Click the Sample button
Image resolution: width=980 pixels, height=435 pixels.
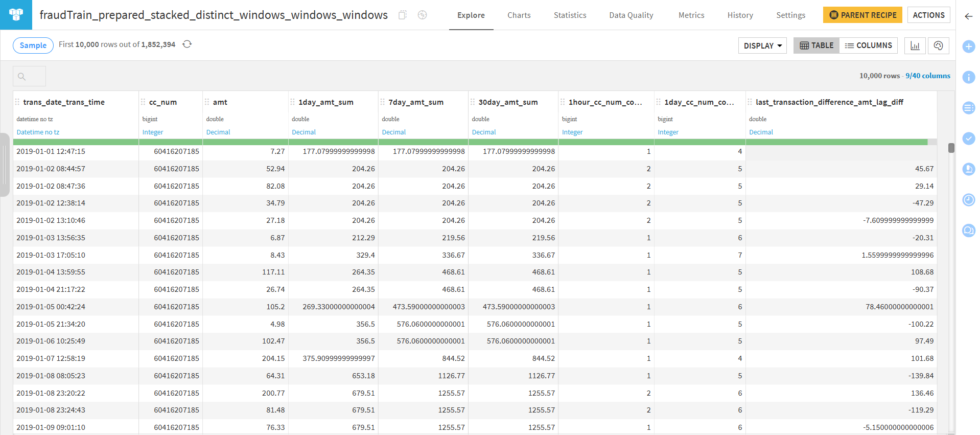[x=33, y=45]
